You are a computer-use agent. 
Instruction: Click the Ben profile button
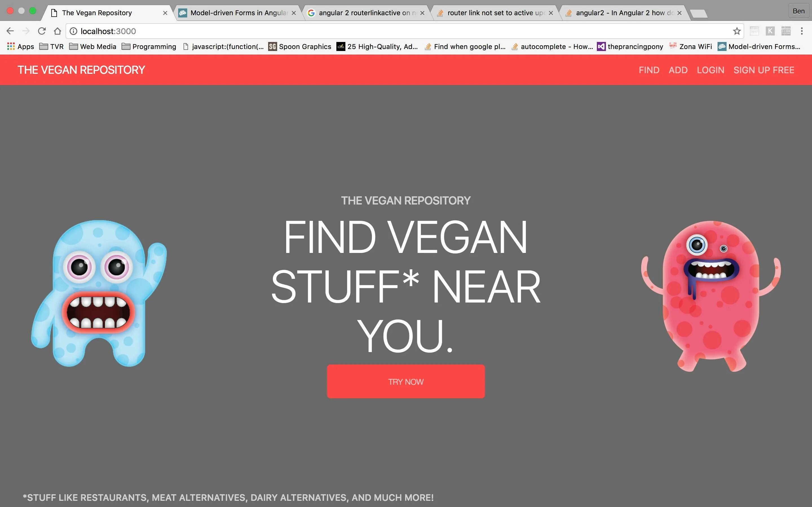(798, 11)
